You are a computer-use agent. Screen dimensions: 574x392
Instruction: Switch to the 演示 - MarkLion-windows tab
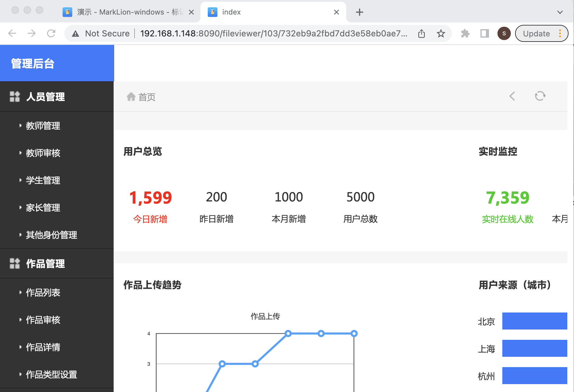128,12
